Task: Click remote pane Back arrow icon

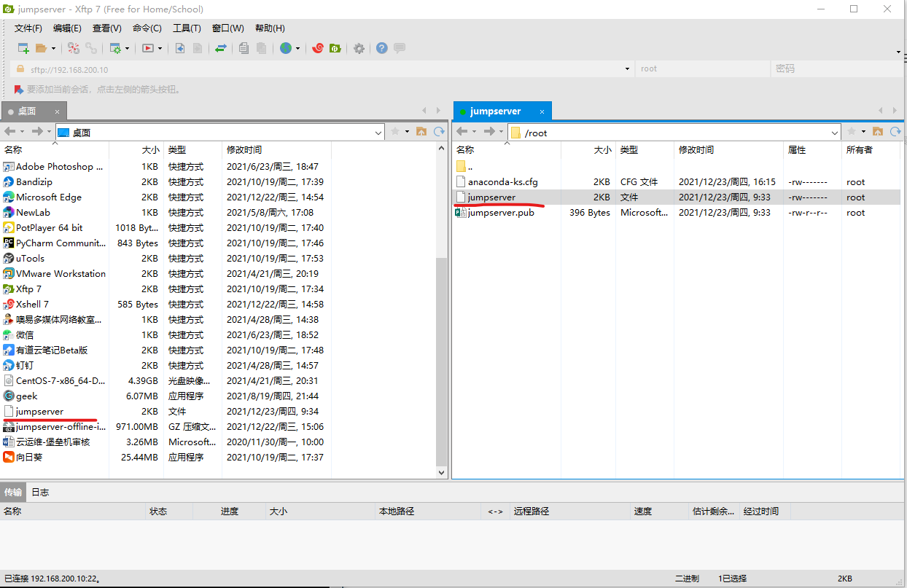Action: (462, 132)
